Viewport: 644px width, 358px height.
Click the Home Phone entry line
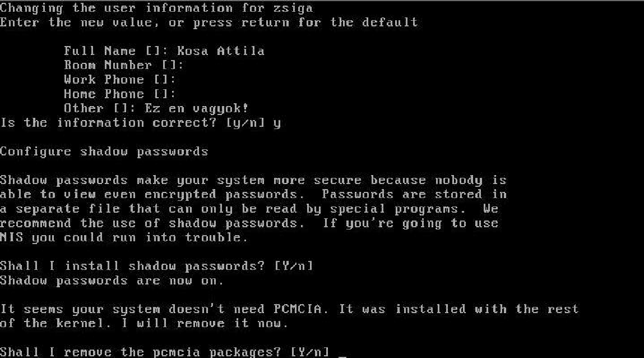[119, 94]
